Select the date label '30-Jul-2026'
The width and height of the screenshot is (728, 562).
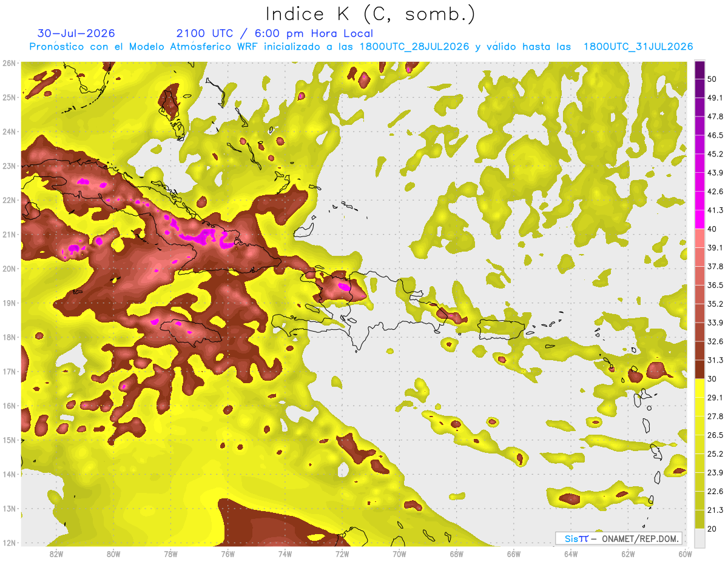(x=76, y=33)
